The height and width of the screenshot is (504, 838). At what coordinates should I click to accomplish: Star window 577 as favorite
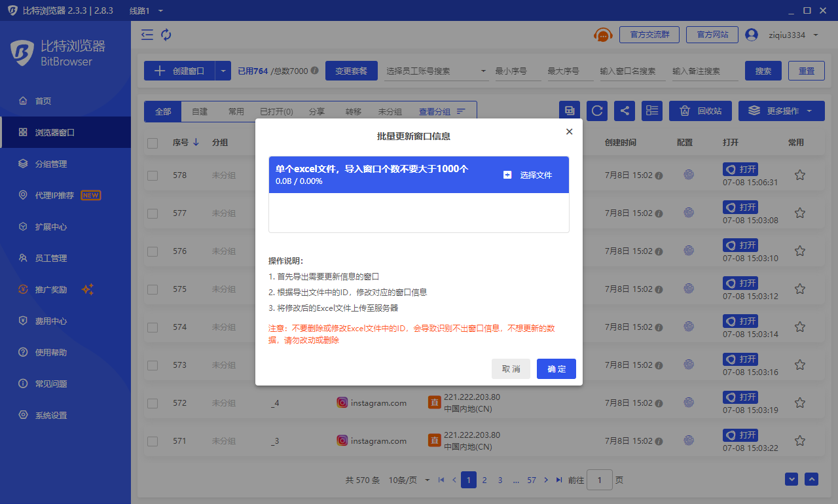[x=799, y=213]
